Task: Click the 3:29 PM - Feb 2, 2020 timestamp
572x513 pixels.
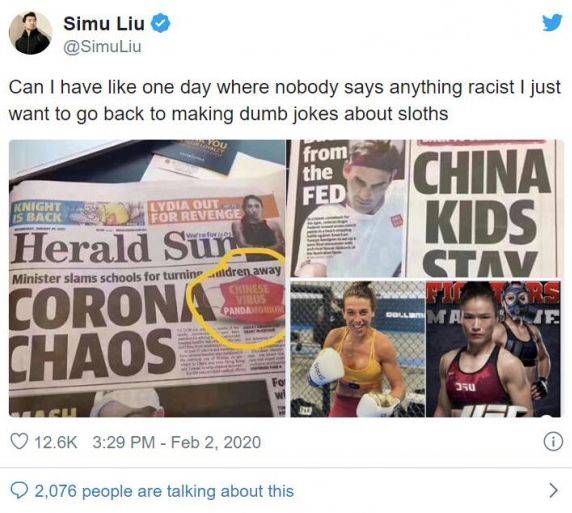Action: 177,442
